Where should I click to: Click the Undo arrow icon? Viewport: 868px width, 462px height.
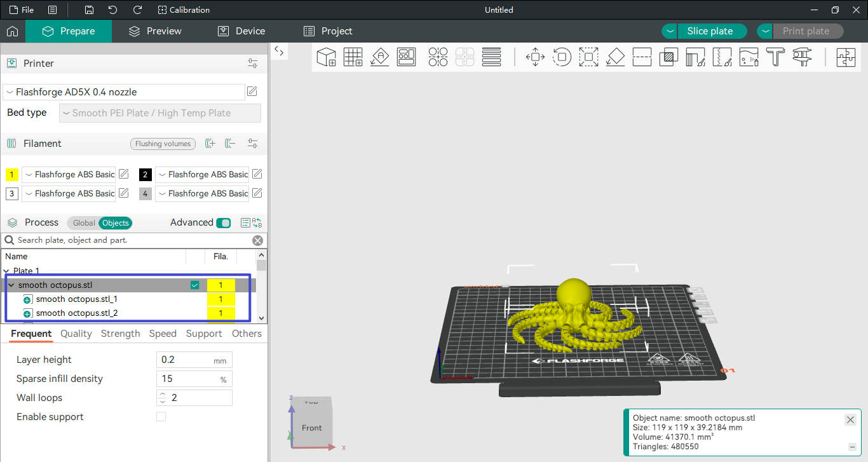click(112, 10)
